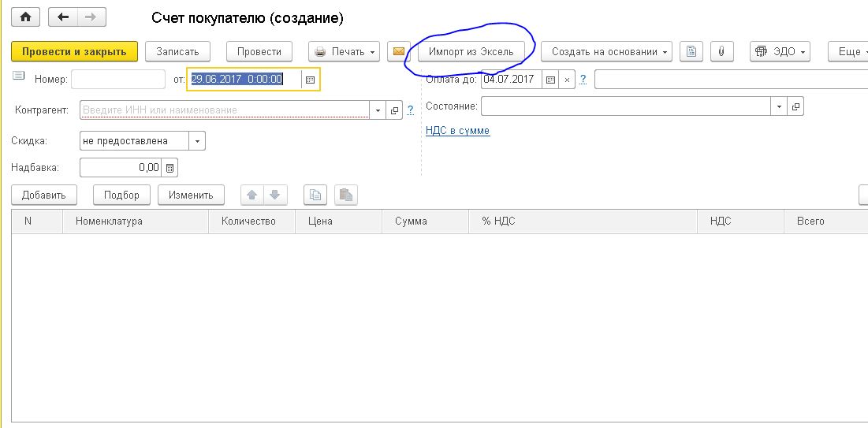Open calendar picker for the 'от' date
The image size is (868, 428).
(310, 80)
